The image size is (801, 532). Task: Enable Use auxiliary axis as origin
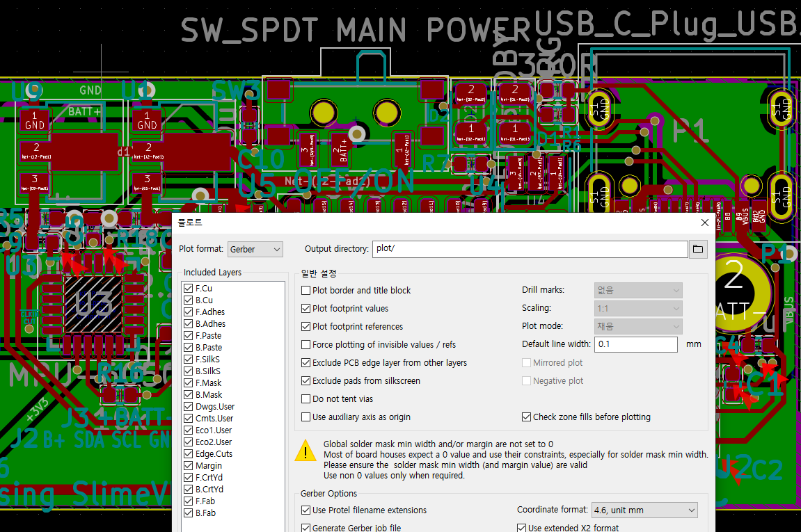click(306, 417)
